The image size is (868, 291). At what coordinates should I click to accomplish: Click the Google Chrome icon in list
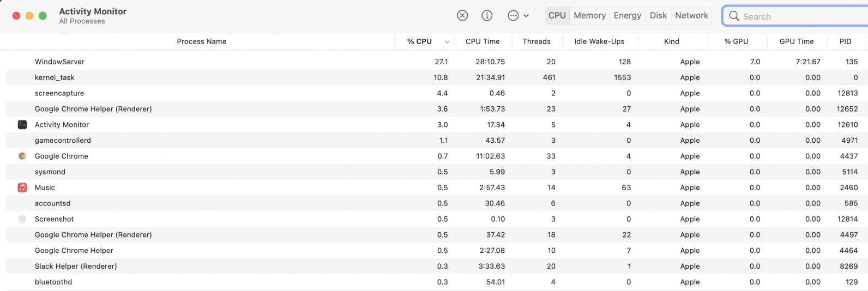pyautogui.click(x=22, y=156)
